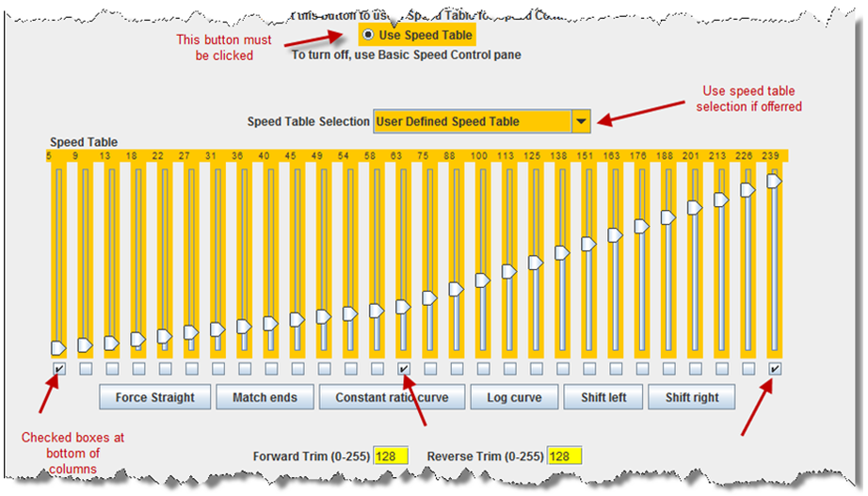Click the slider handle for column 75
This screenshot has width=868, height=496.
point(430,297)
